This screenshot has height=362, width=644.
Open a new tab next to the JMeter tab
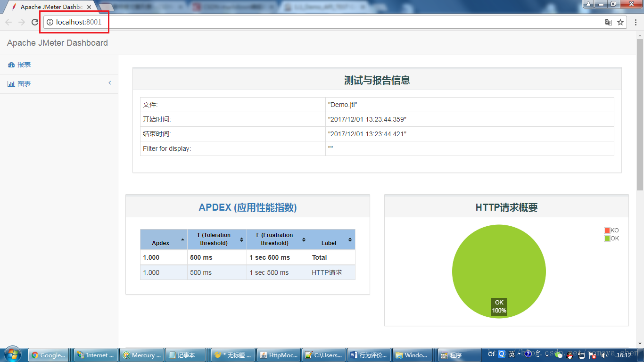pyautogui.click(x=107, y=8)
